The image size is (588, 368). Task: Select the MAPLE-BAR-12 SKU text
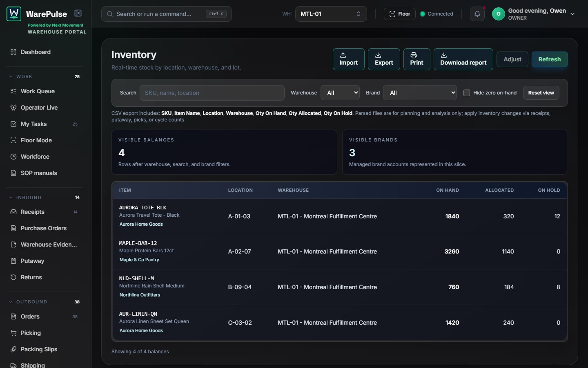[x=138, y=243]
